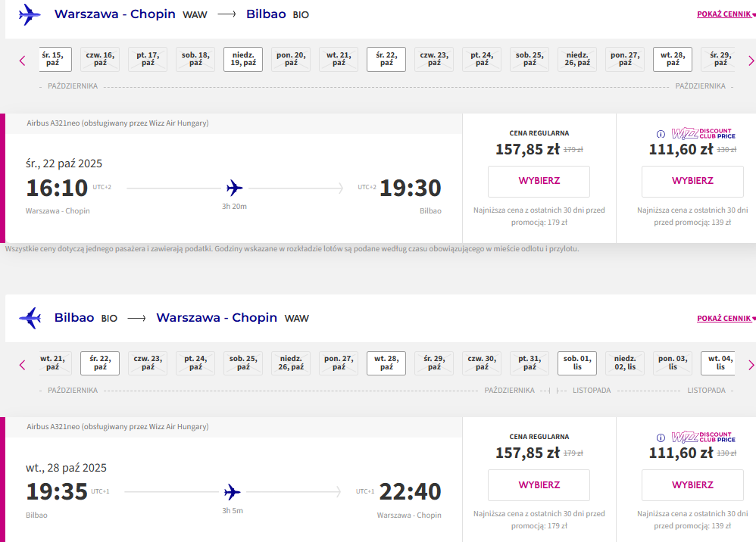Show later outbound dates with right arrow
756x542 pixels.
[x=751, y=61]
